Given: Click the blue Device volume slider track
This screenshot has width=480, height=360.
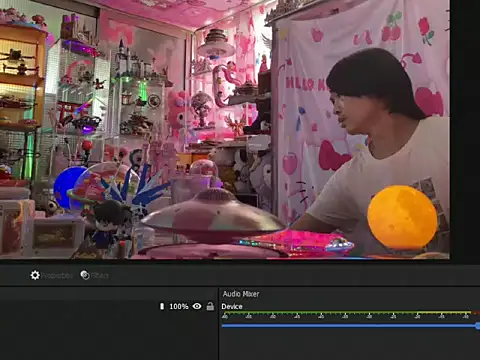Looking at the screenshot, I should click(349, 326).
